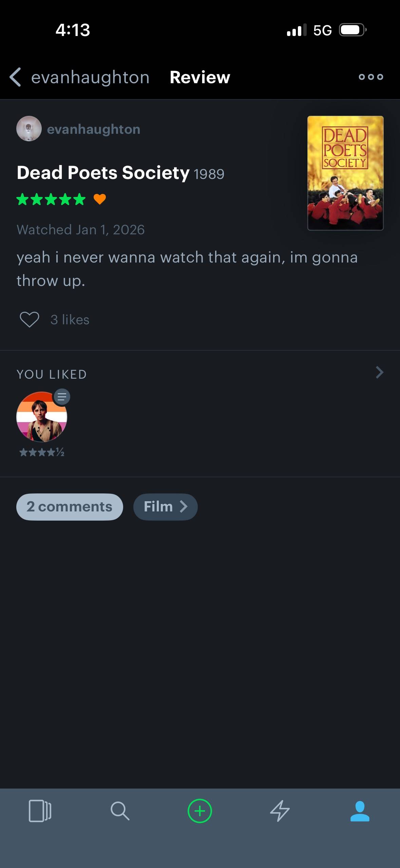Open the Dead Poets Society poster
The height and width of the screenshot is (868, 400).
[345, 173]
